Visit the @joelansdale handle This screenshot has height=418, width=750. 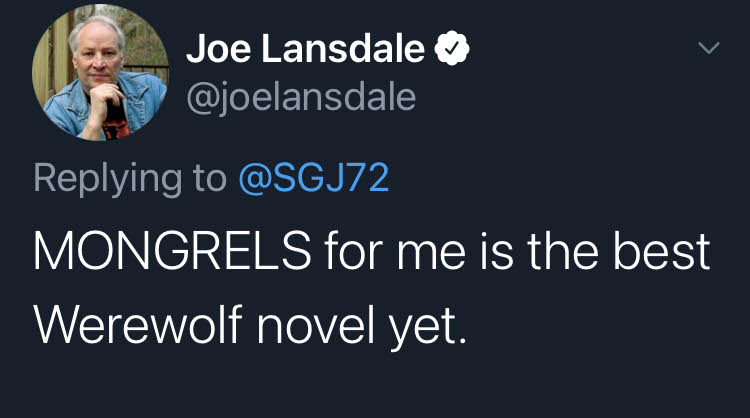(x=300, y=97)
